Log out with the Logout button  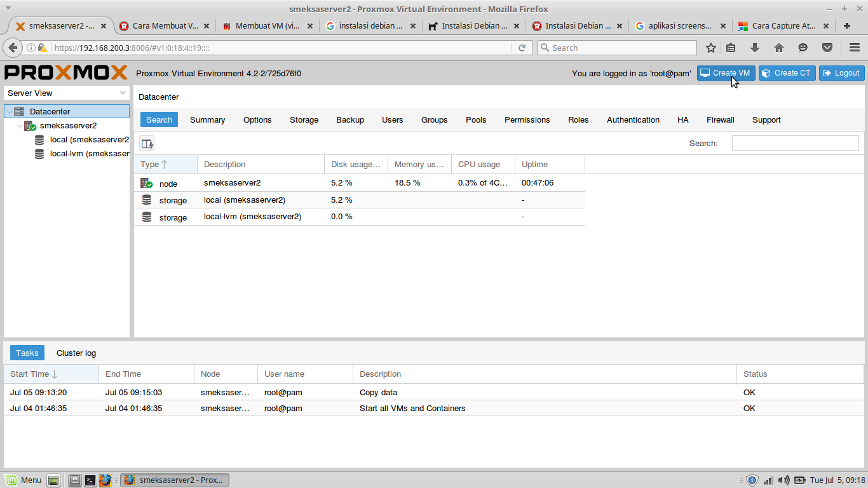(841, 73)
